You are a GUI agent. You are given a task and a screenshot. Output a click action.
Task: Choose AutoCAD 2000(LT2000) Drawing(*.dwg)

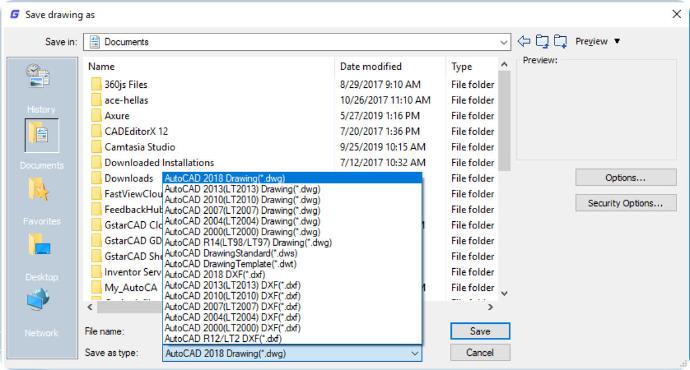point(292,232)
